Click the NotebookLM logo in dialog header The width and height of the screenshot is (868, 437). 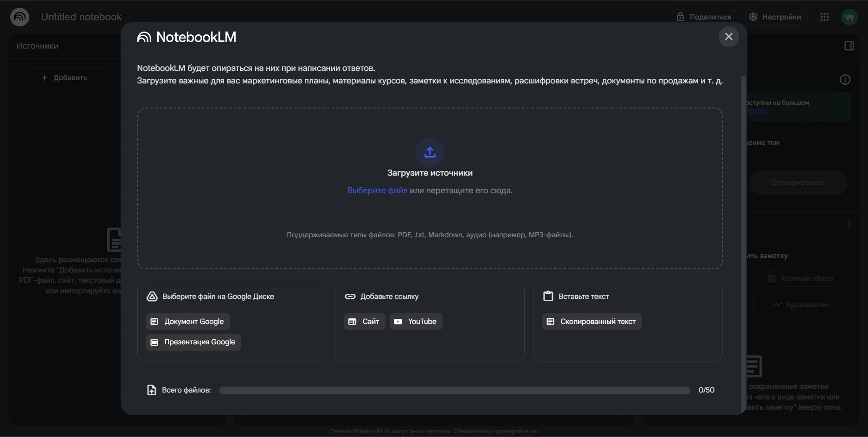click(x=187, y=37)
